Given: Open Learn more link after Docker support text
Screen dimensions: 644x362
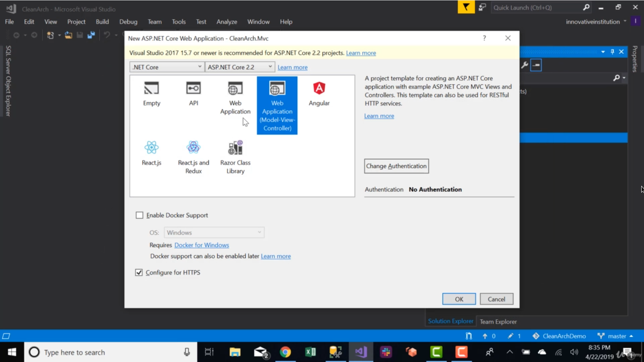Looking at the screenshot, I should click(276, 256).
